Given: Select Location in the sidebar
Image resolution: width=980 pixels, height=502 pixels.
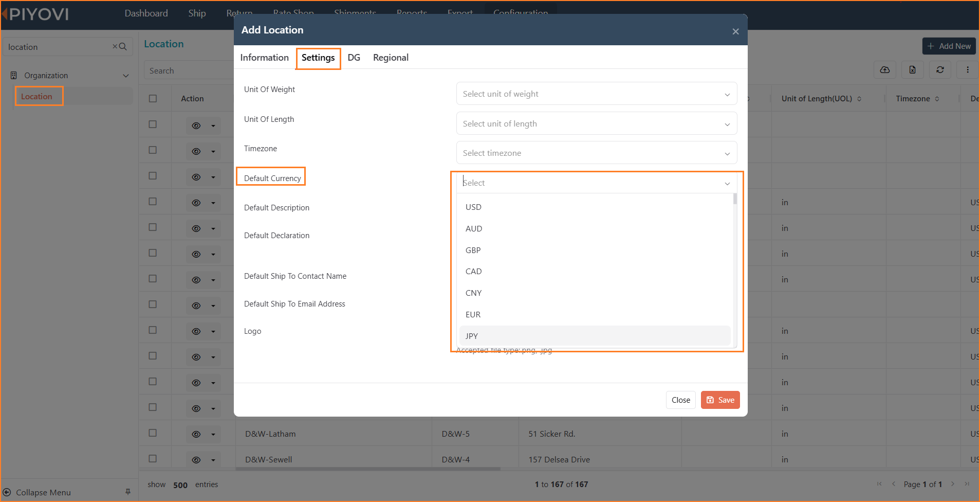Looking at the screenshot, I should [36, 96].
